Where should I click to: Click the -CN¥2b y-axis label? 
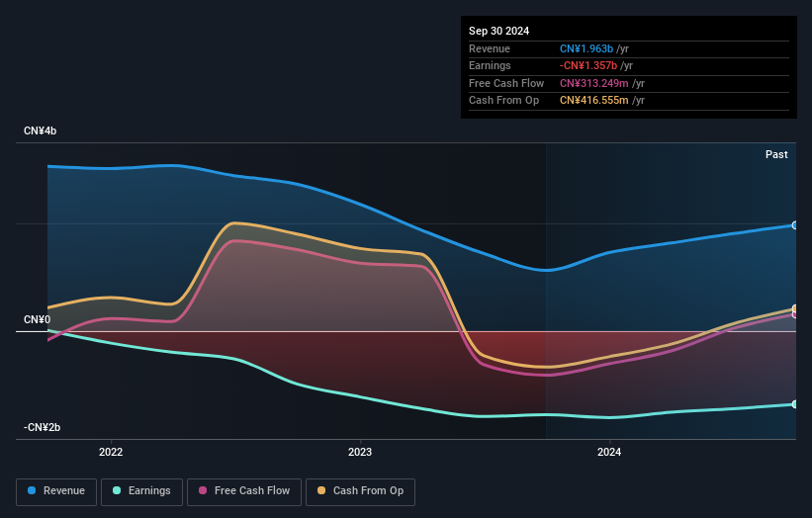pyautogui.click(x=42, y=427)
